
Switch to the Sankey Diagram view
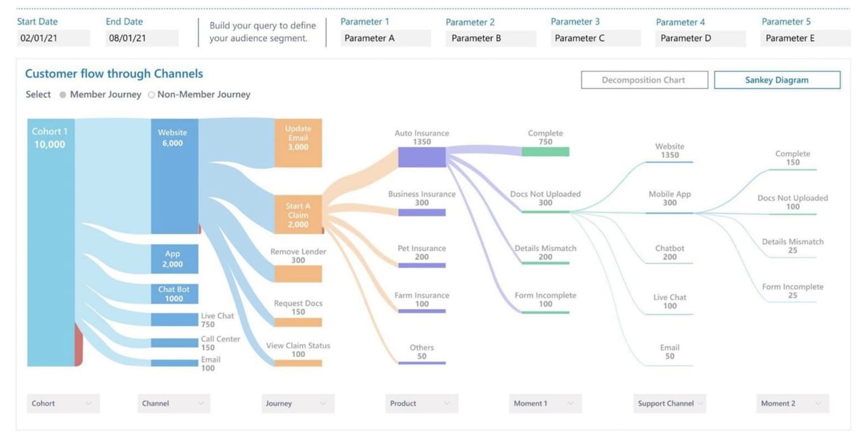tap(776, 79)
